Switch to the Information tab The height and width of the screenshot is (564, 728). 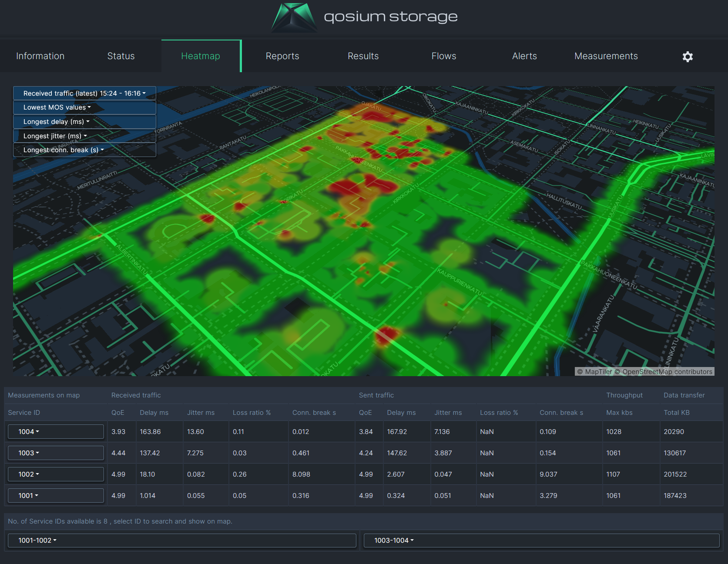coord(40,56)
